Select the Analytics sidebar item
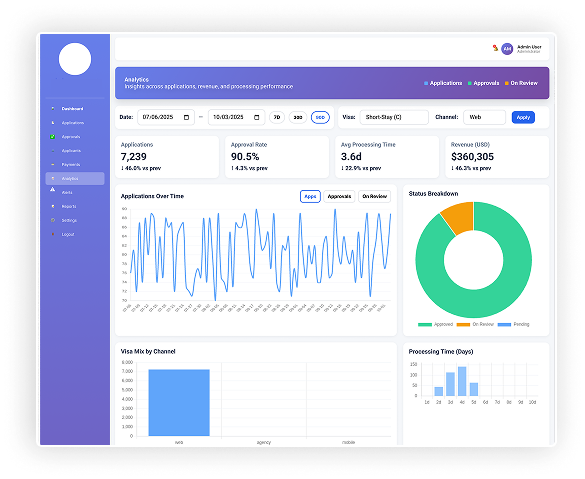Image resolution: width=585 pixels, height=479 pixels. point(75,178)
